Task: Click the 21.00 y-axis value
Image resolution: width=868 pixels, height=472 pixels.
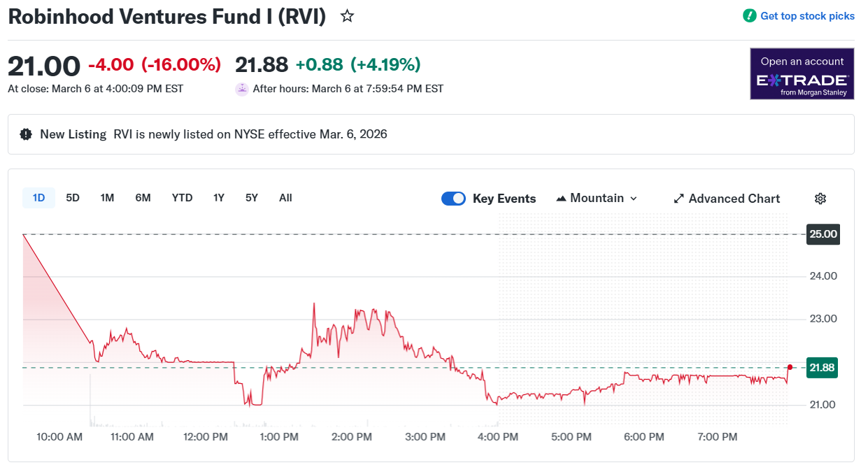Action: (823, 405)
